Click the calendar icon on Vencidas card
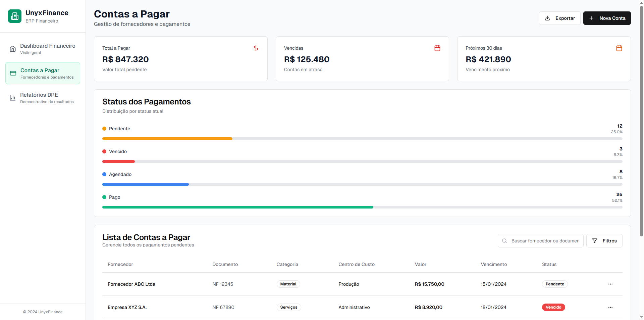This screenshot has width=644, height=320. pyautogui.click(x=437, y=48)
